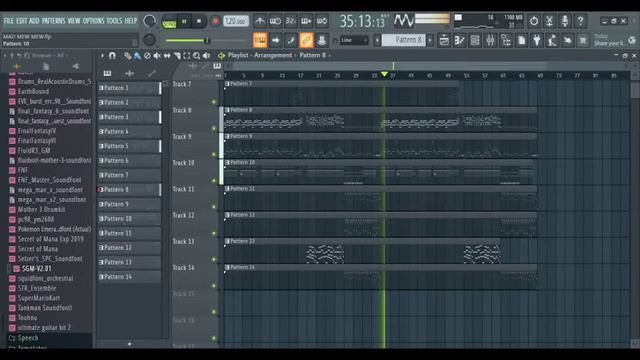The width and height of the screenshot is (640, 360).
Task: Switch the Pattern/Song mode toggle
Action: coord(169,21)
